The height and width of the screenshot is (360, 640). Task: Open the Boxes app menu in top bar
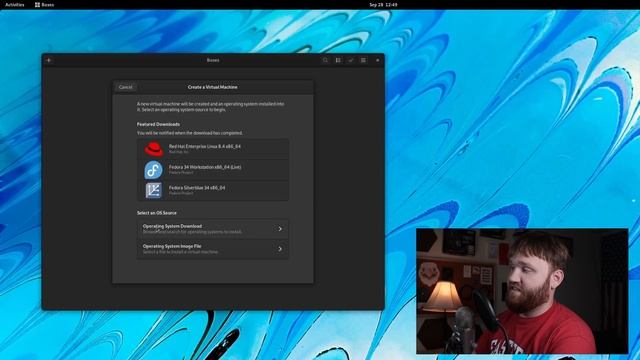pos(44,5)
